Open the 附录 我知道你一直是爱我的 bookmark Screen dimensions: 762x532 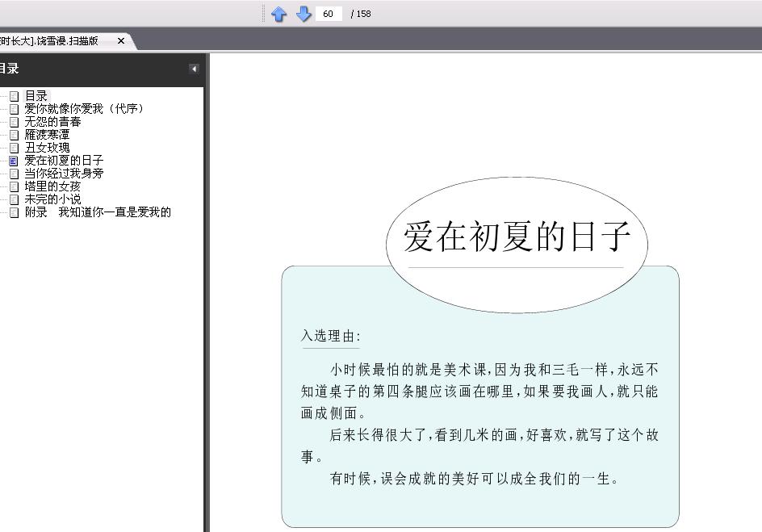[98, 212]
